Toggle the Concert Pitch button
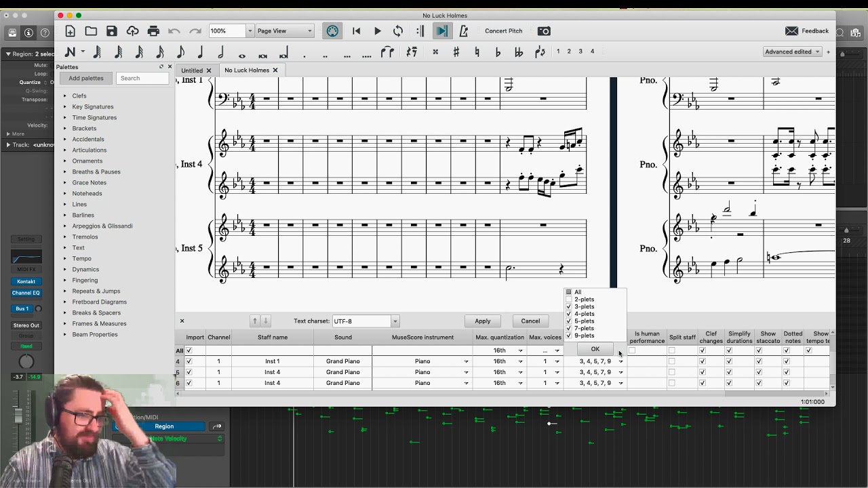The height and width of the screenshot is (488, 868). [x=503, y=31]
